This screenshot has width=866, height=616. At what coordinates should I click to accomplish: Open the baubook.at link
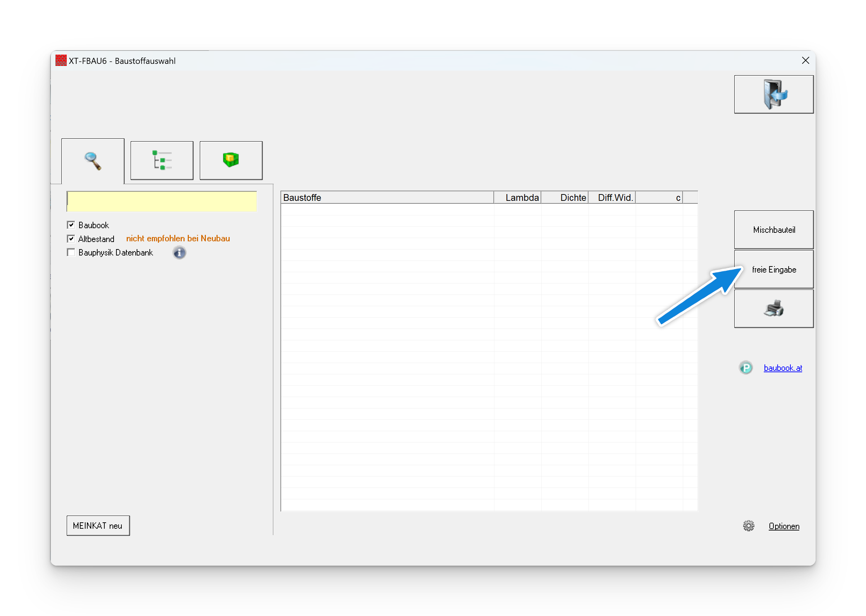783,368
